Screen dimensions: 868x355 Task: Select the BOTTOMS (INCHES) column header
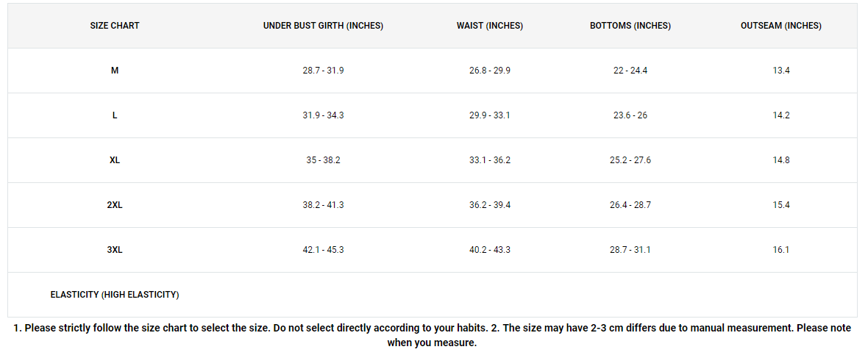click(630, 26)
